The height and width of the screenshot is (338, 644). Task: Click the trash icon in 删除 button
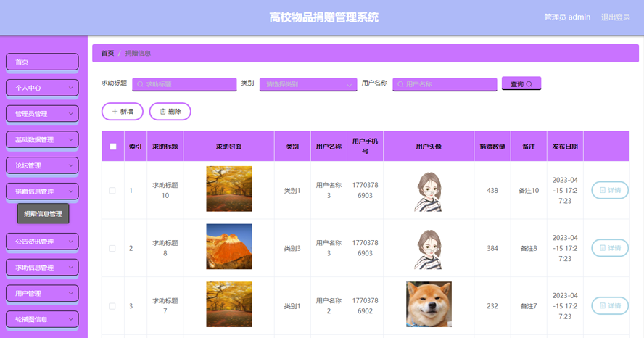click(x=162, y=111)
